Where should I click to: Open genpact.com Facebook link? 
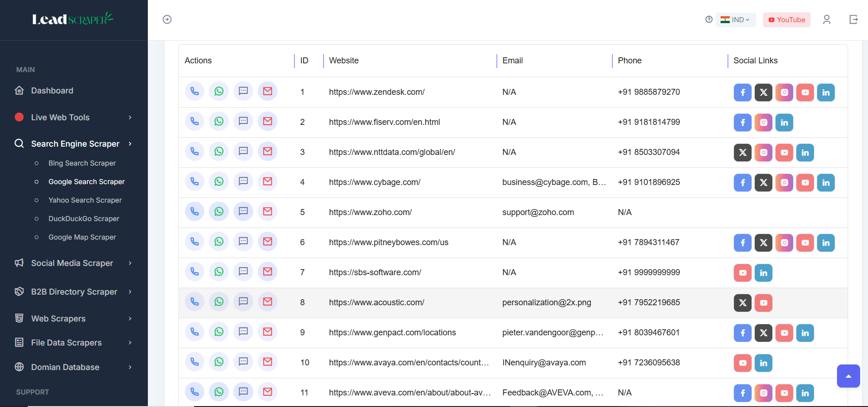(x=743, y=333)
